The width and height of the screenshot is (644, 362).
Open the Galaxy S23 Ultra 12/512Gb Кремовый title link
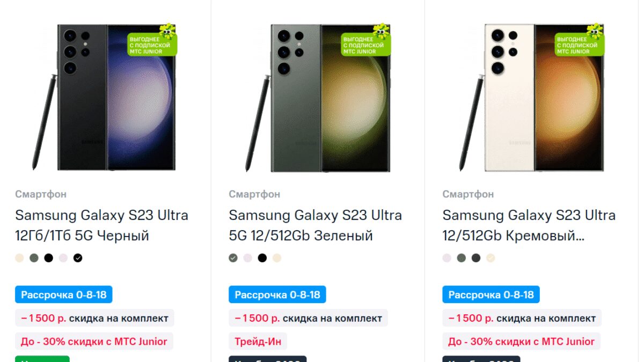pyautogui.click(x=529, y=225)
